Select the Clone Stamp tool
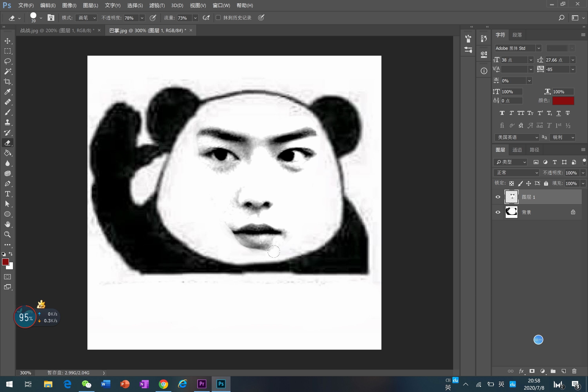This screenshot has width=588, height=392. (7, 122)
